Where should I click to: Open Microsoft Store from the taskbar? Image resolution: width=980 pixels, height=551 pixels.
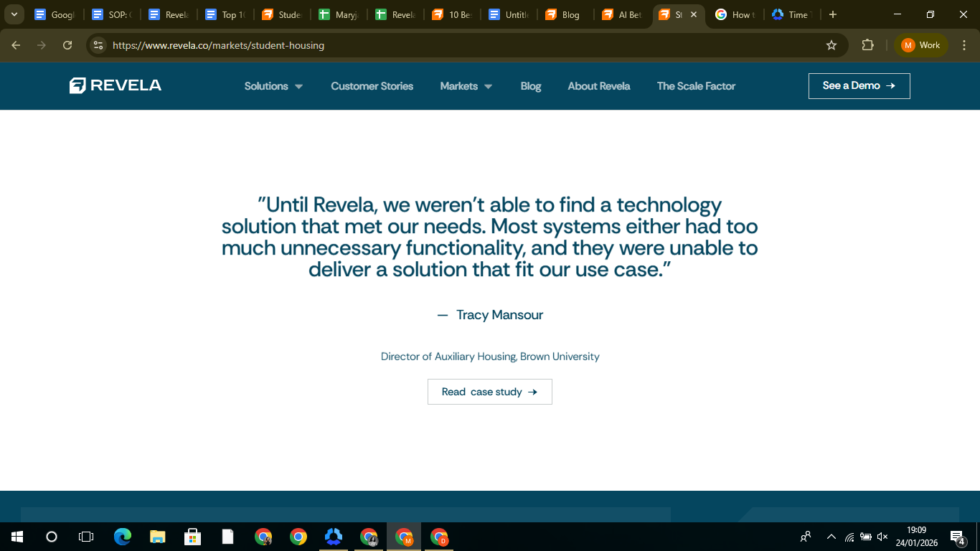coord(193,537)
